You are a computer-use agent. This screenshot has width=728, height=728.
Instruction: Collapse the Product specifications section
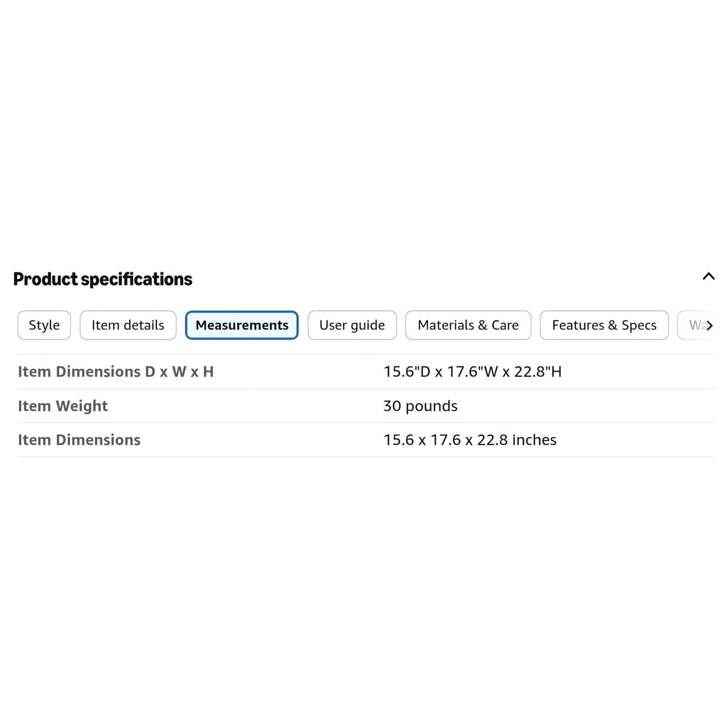pos(708,276)
